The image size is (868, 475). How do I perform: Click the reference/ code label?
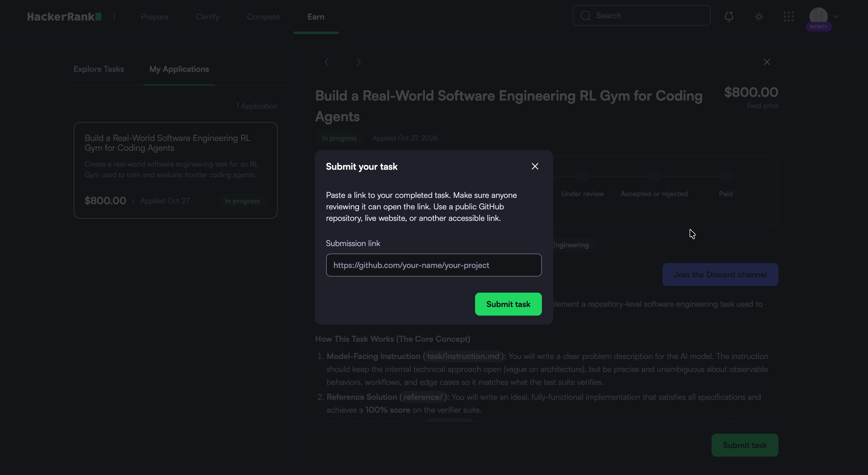point(423,397)
